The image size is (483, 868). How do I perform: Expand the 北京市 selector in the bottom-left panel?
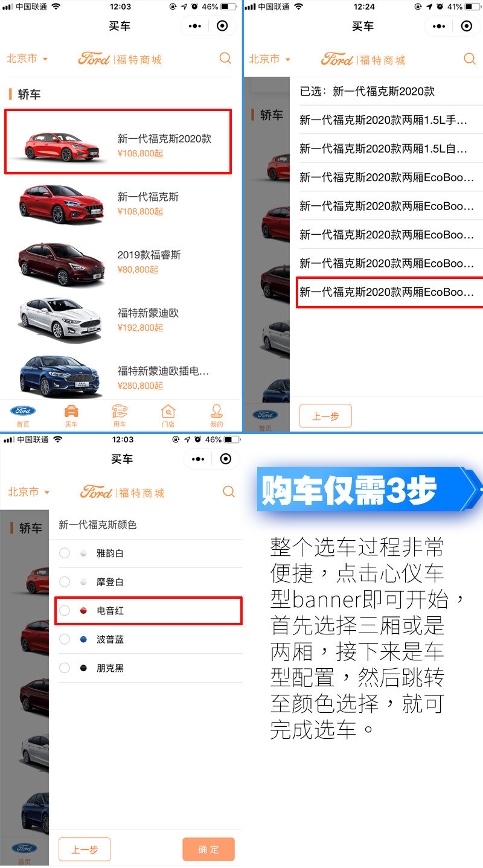tap(28, 492)
